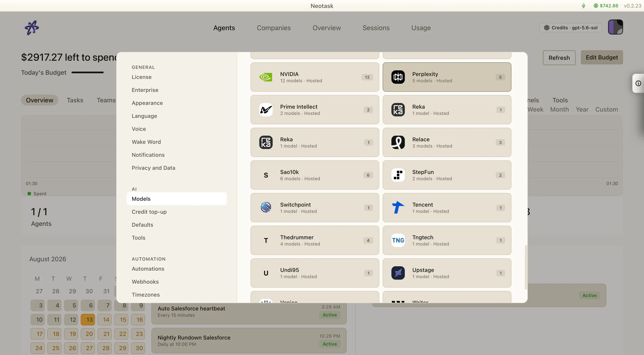
Task: Click the Prime Intellect logo
Action: pyautogui.click(x=266, y=110)
